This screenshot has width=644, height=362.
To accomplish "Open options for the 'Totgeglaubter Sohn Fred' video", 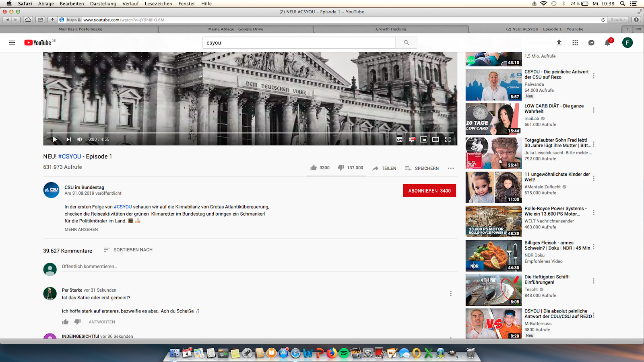I will pos(594,144).
